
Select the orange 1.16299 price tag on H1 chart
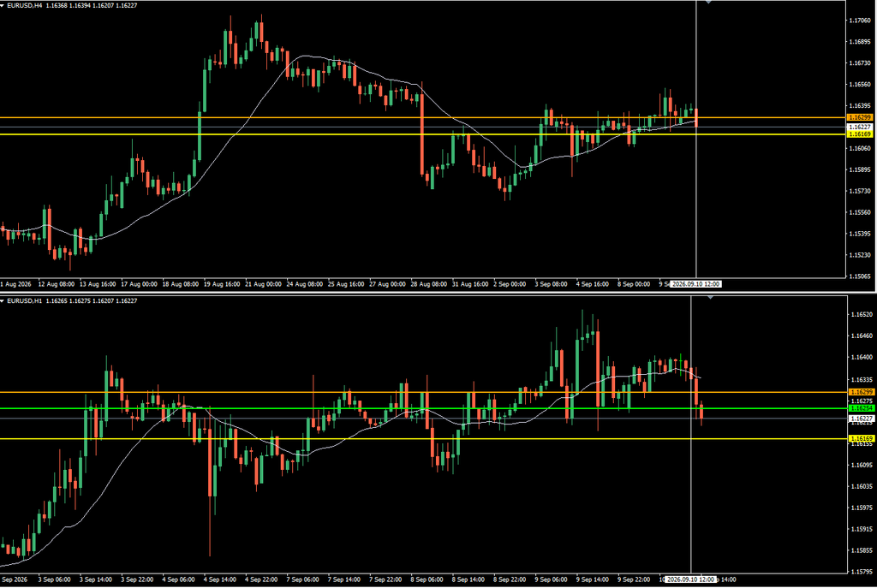coord(862,392)
